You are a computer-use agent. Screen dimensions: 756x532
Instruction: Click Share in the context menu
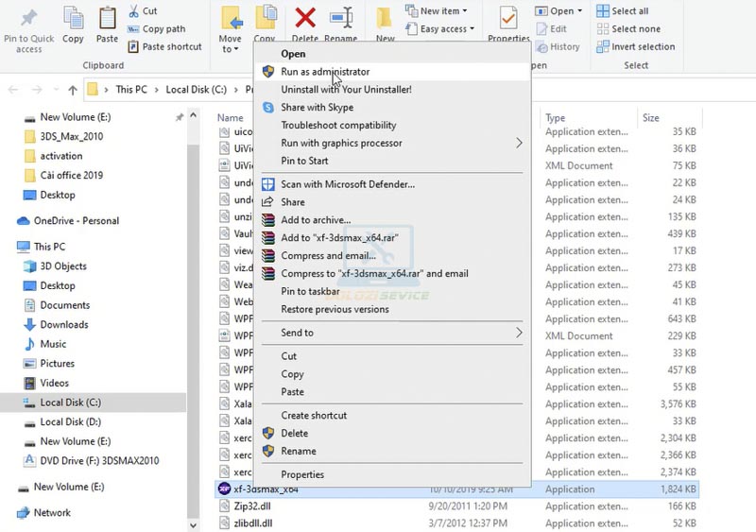click(x=392, y=202)
